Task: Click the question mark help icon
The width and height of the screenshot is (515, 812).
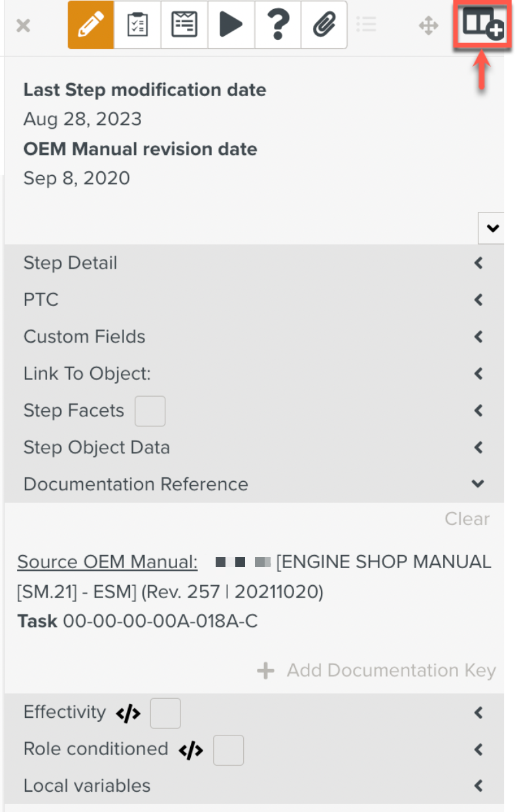Action: [278, 25]
